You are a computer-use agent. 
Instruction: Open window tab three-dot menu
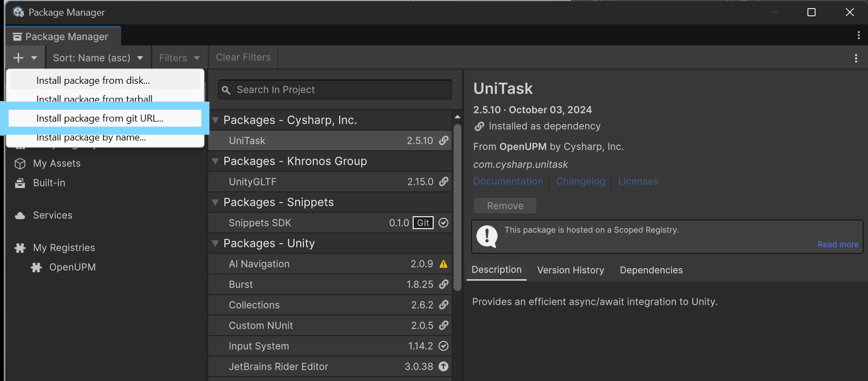point(858,35)
